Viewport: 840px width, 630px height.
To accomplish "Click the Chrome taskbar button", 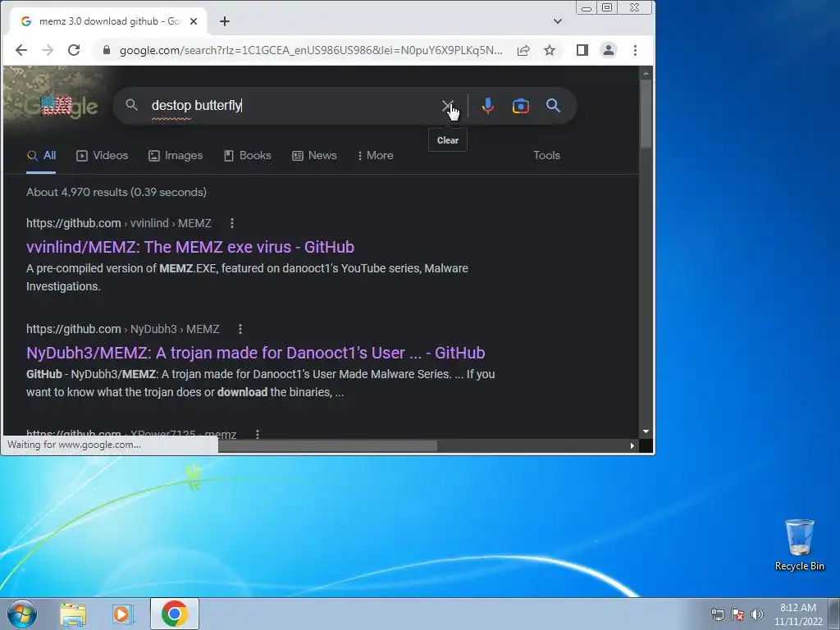I will coord(175,614).
